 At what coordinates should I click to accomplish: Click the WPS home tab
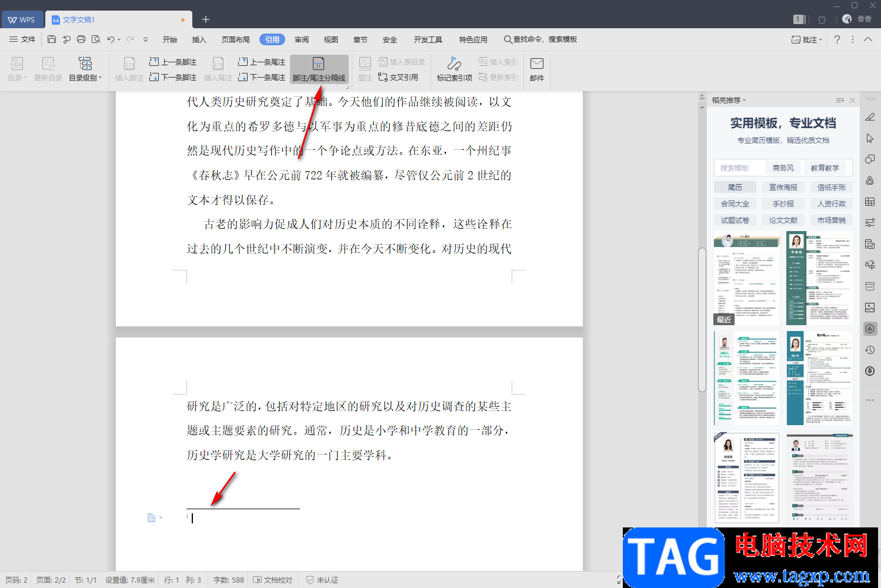pos(22,19)
